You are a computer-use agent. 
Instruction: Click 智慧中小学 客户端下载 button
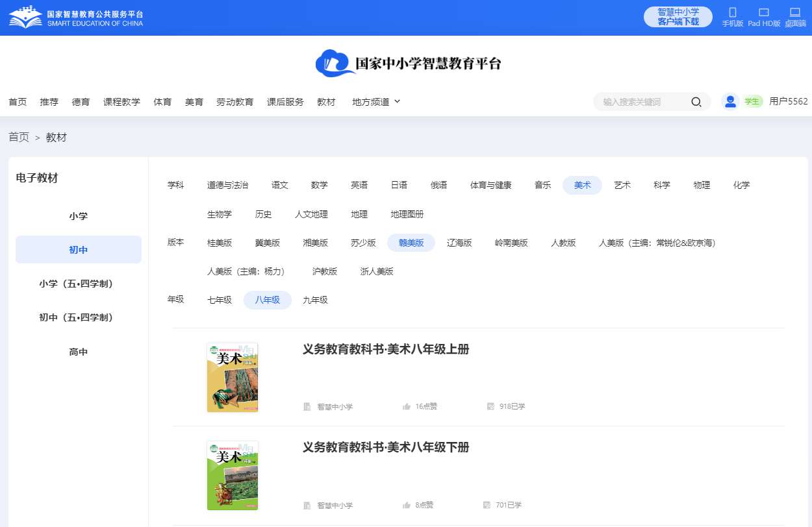[x=678, y=17]
